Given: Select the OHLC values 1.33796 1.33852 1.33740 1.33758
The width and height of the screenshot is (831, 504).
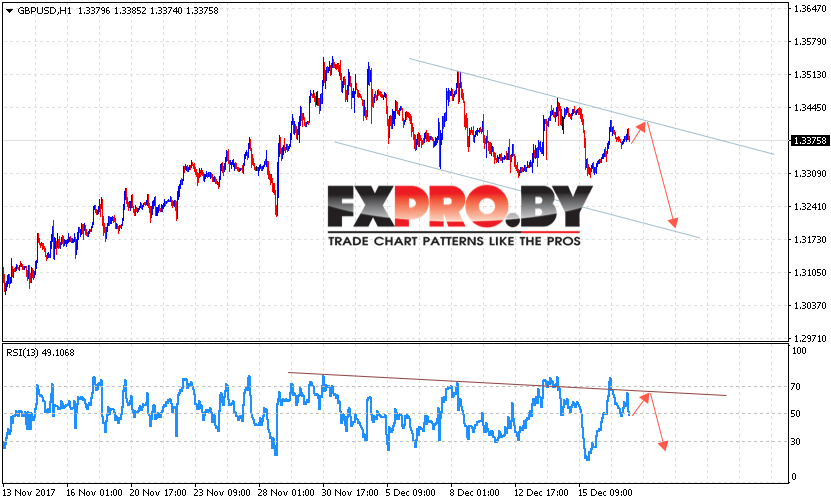Looking at the screenshot, I should pyautogui.click(x=148, y=11).
